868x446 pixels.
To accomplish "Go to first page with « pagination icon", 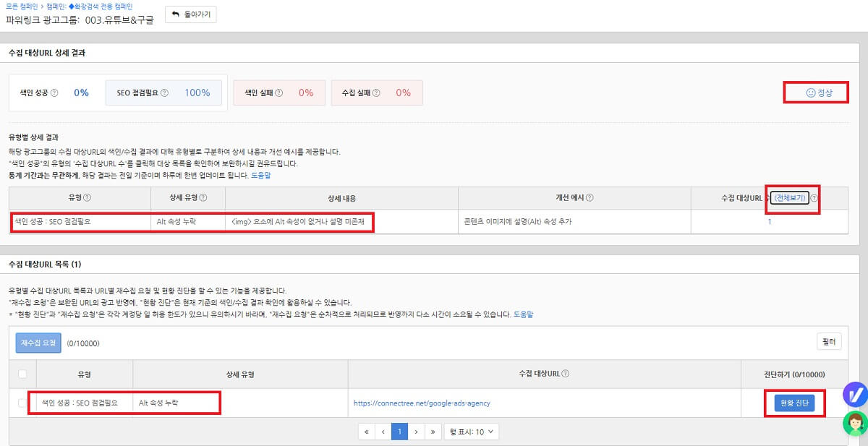I will (367, 430).
